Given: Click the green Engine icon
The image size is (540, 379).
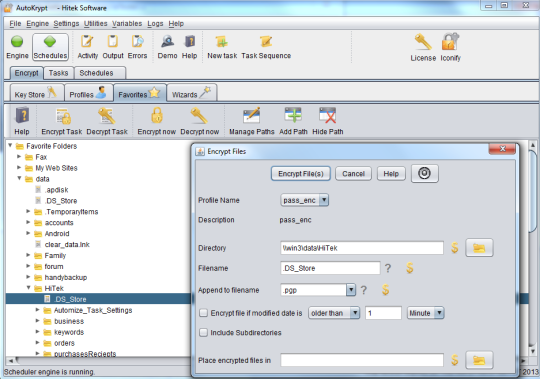Looking at the screenshot, I should point(17,42).
